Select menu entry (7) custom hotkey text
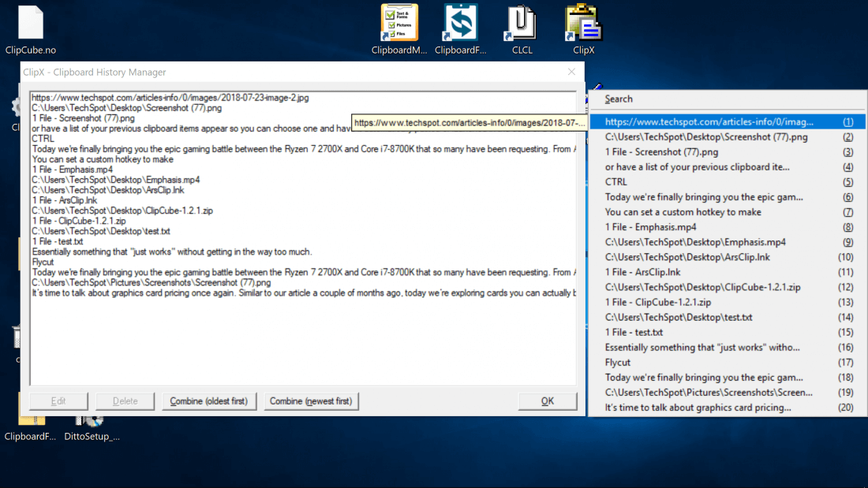868x488 pixels. [728, 212]
